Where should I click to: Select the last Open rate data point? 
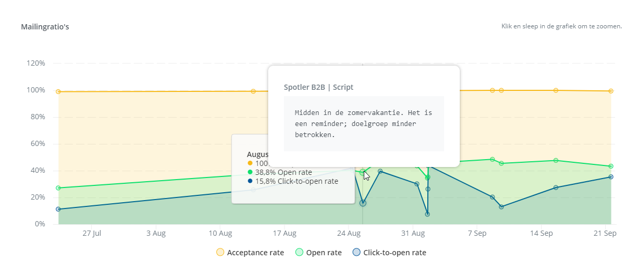pyautogui.click(x=611, y=166)
